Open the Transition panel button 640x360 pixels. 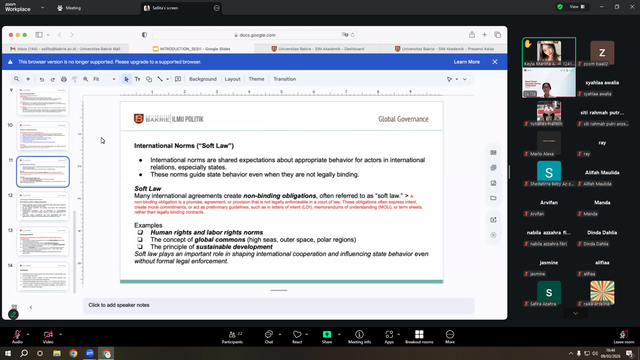[x=284, y=79]
